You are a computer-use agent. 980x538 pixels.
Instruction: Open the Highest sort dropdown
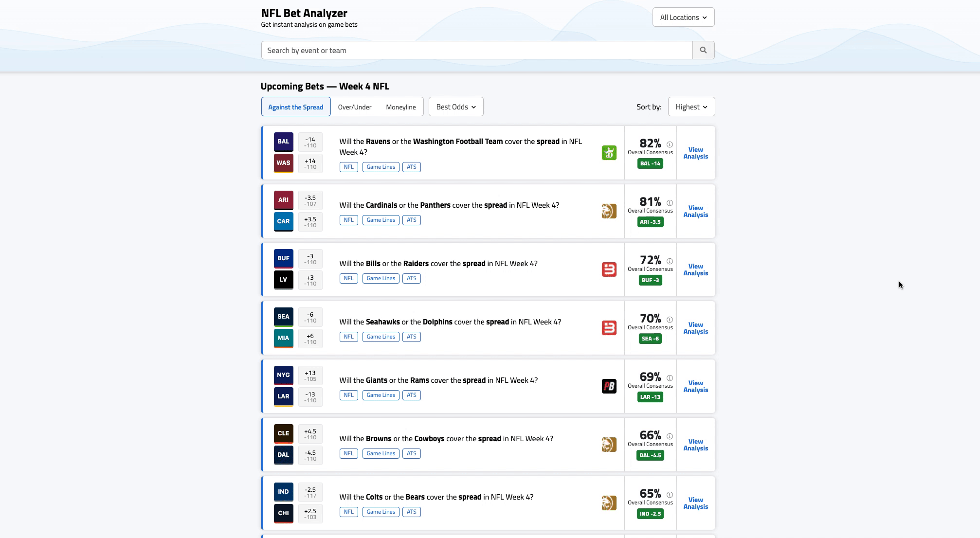click(691, 107)
